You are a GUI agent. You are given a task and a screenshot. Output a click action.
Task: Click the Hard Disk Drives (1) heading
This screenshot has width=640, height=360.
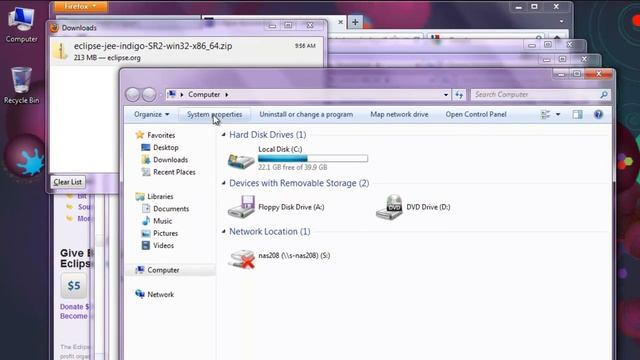(268, 135)
